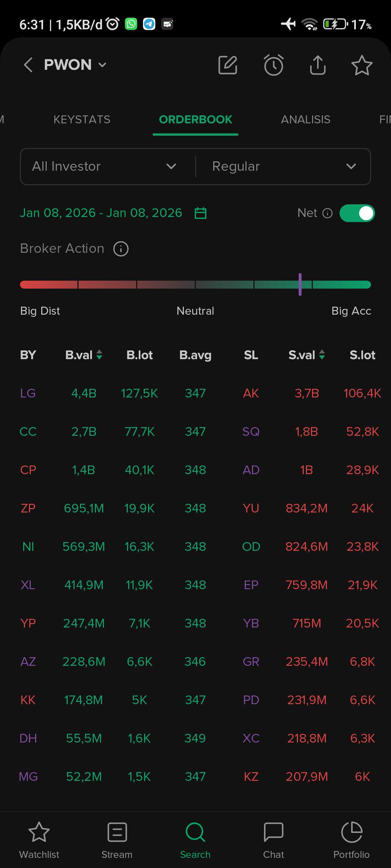Open the Portfolio pie chart icon

352,832
